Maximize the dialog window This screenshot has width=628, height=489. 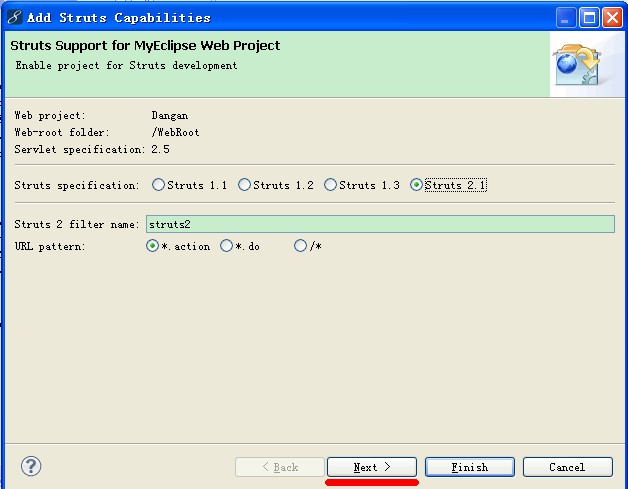(x=589, y=18)
